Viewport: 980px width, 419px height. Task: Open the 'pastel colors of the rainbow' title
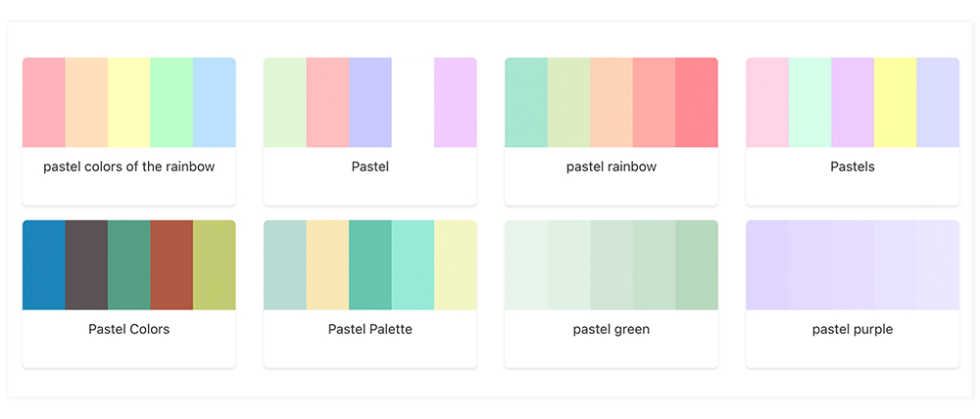pos(129,166)
